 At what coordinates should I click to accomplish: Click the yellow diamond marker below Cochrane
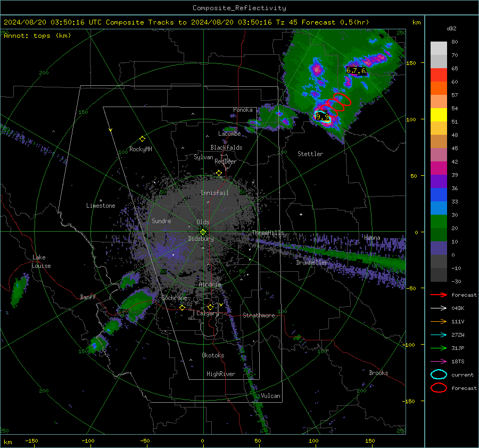182,307
